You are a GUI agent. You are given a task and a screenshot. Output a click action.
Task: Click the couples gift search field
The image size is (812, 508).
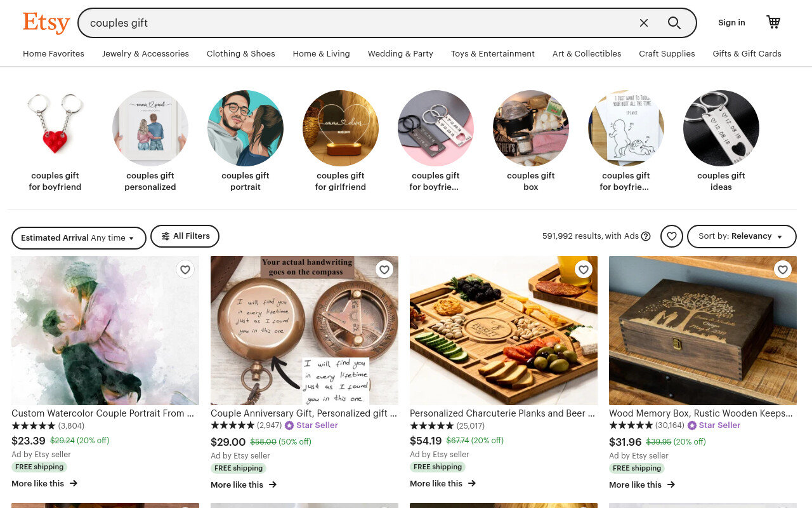click(x=362, y=23)
